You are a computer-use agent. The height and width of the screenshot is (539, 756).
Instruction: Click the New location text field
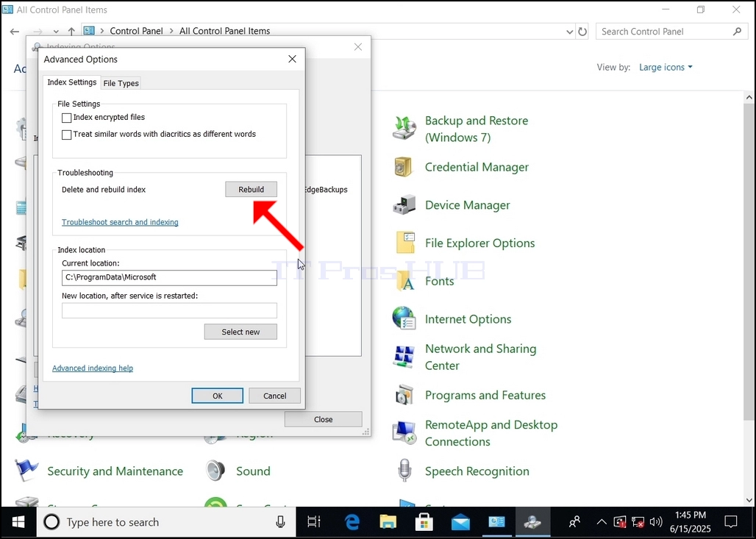pos(169,310)
